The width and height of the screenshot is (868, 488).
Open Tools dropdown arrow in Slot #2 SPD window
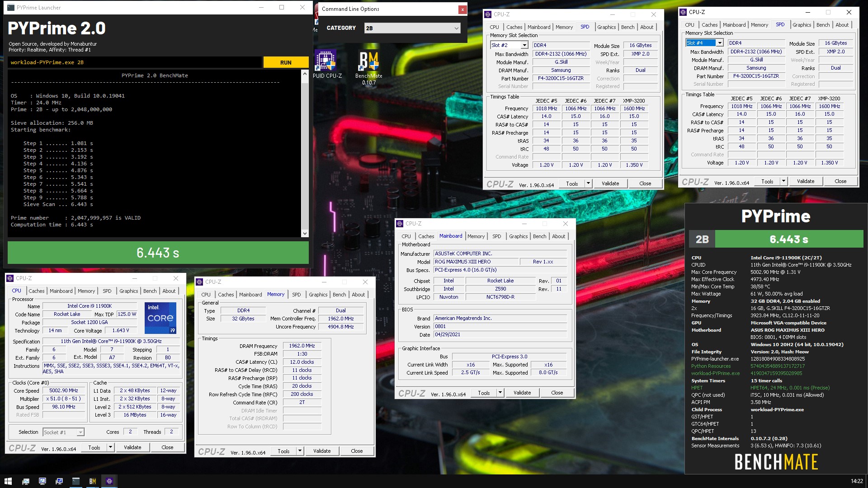point(588,183)
